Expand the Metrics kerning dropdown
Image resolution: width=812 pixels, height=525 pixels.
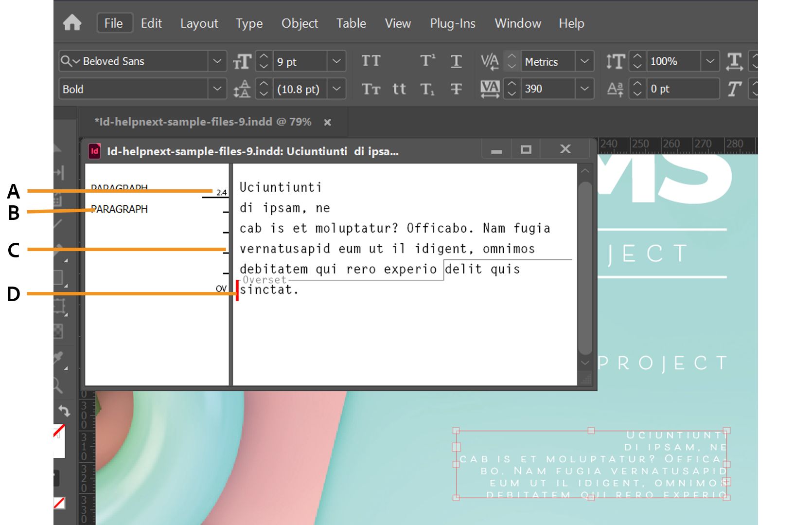click(x=584, y=61)
